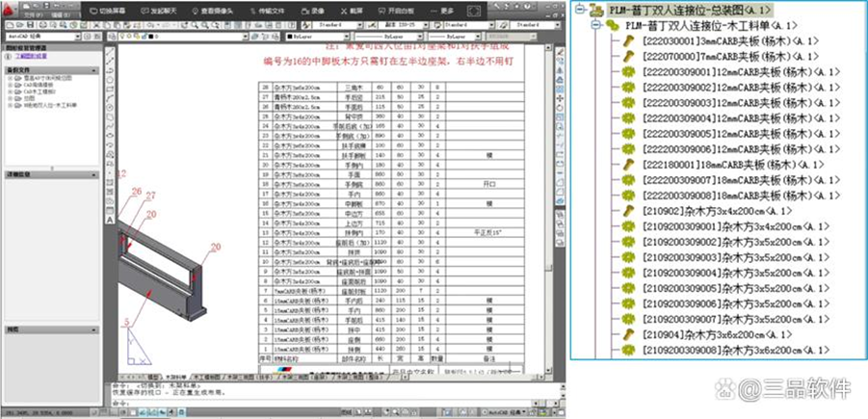Click gear icon of 222200309001 12mmCARB夹板 item

(x=626, y=72)
